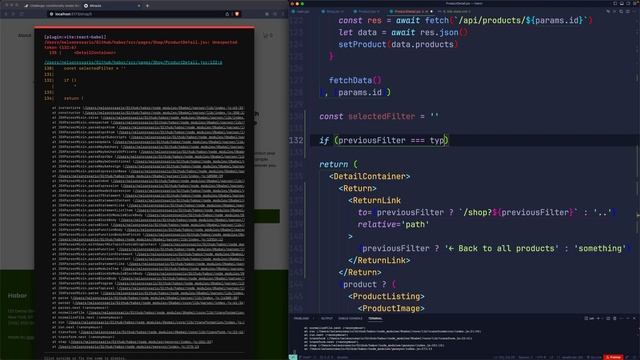This screenshot has width=640, height=360.
Task: Click the 'return (' statement in the editor
Action: click(338, 164)
